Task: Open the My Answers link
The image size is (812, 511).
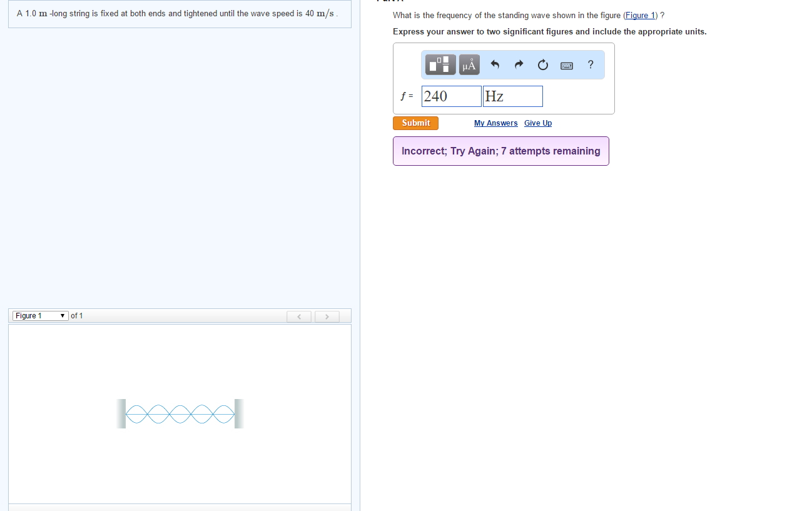Action: click(495, 123)
